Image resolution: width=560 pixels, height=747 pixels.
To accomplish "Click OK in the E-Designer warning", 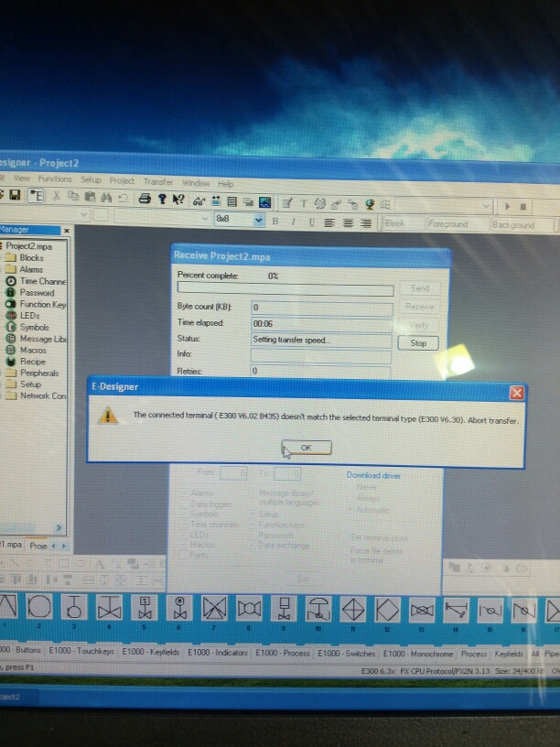I will tap(307, 448).
